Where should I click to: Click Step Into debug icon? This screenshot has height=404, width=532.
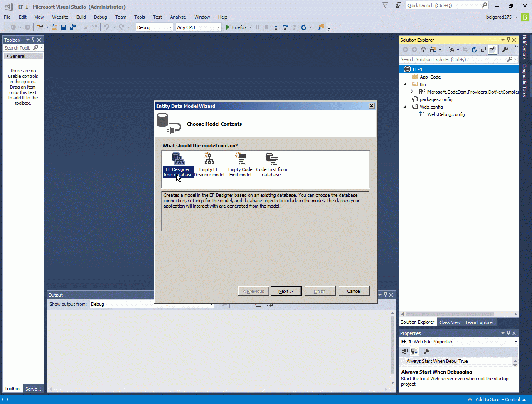coord(276,27)
